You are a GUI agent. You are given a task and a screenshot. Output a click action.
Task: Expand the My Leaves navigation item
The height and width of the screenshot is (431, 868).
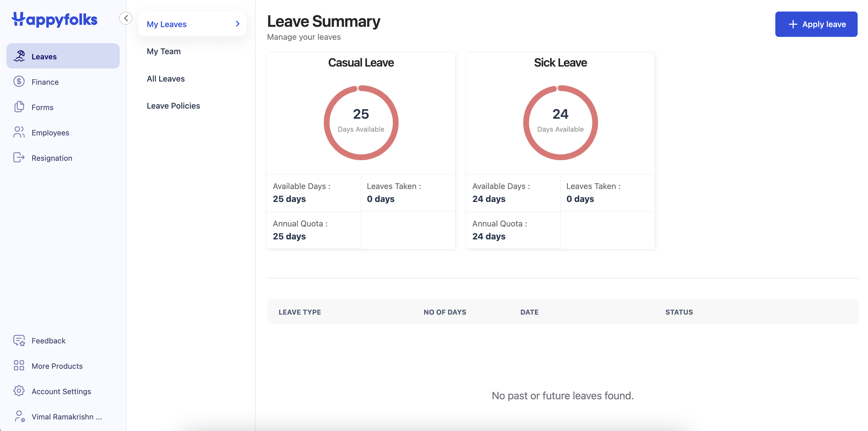tap(236, 24)
